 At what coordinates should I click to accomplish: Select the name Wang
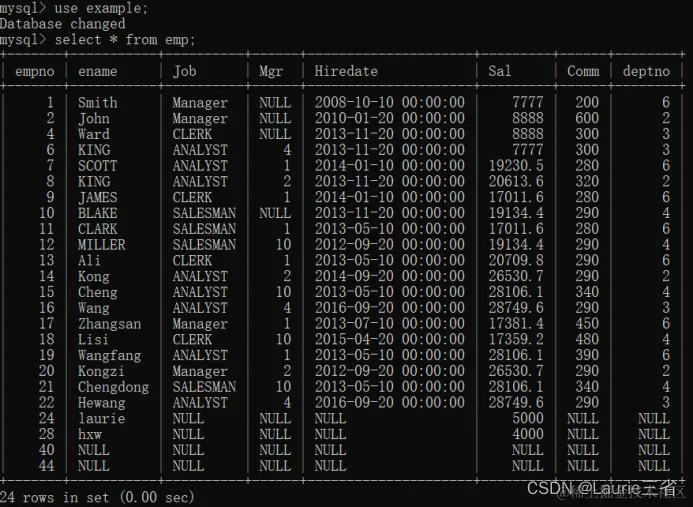coord(94,308)
